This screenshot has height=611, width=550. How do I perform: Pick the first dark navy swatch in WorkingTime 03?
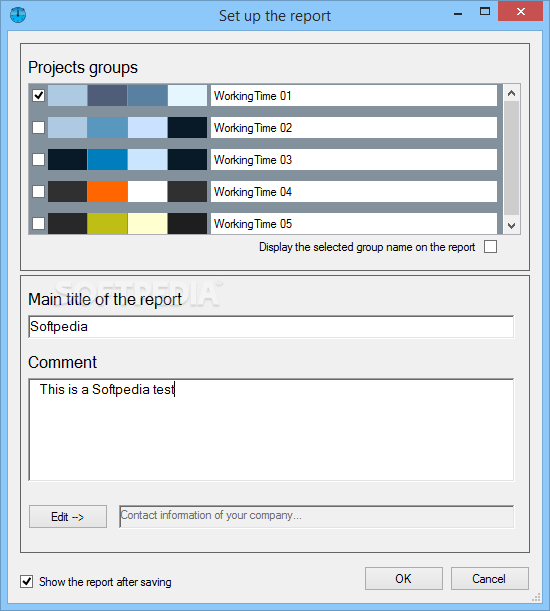click(x=67, y=159)
